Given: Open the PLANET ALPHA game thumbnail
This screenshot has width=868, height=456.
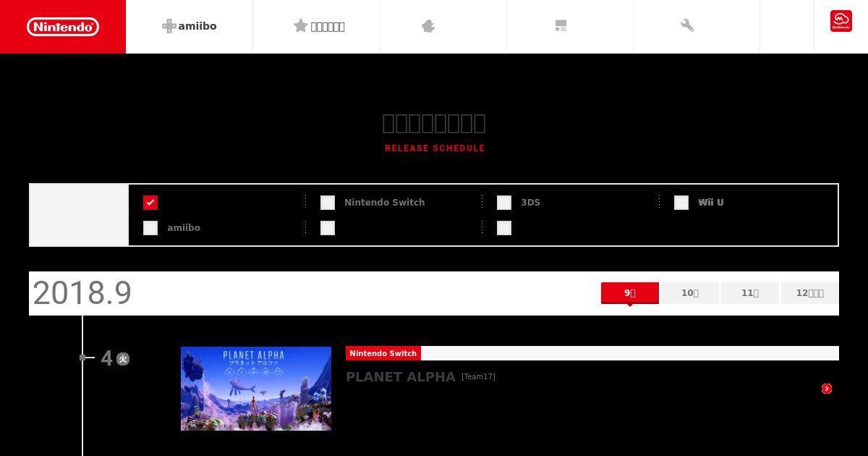Looking at the screenshot, I should point(256,389).
